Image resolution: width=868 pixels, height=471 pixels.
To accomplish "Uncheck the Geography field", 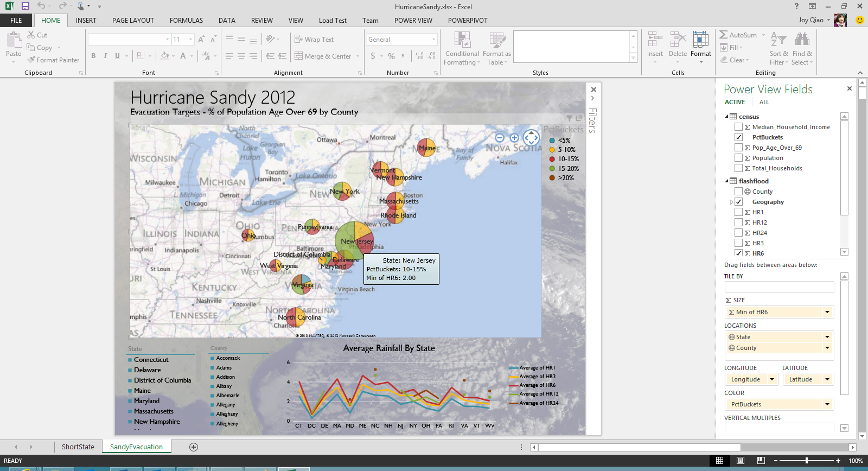I will [x=738, y=202].
